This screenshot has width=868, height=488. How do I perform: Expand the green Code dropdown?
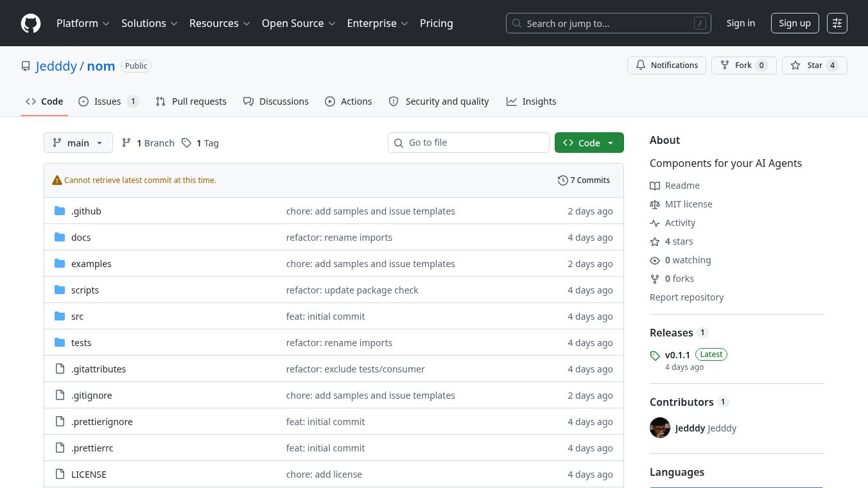tap(589, 143)
